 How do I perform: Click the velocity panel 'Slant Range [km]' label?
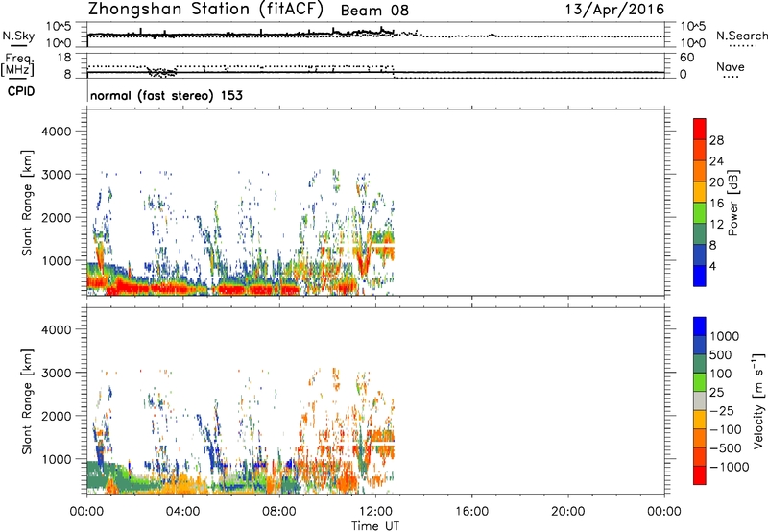point(27,401)
